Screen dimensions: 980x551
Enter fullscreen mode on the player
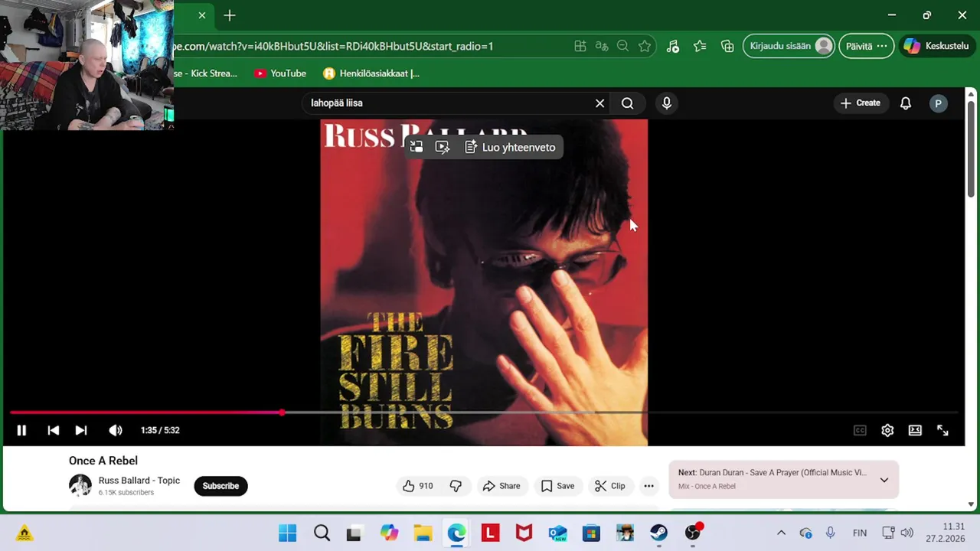(x=942, y=430)
